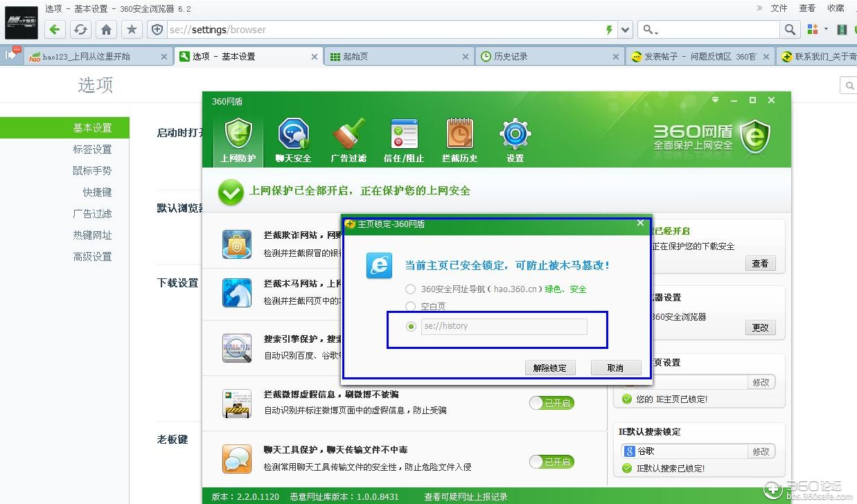Close the 历史记录 tab
Image resolution: width=857 pixels, height=504 pixels.
(x=615, y=57)
